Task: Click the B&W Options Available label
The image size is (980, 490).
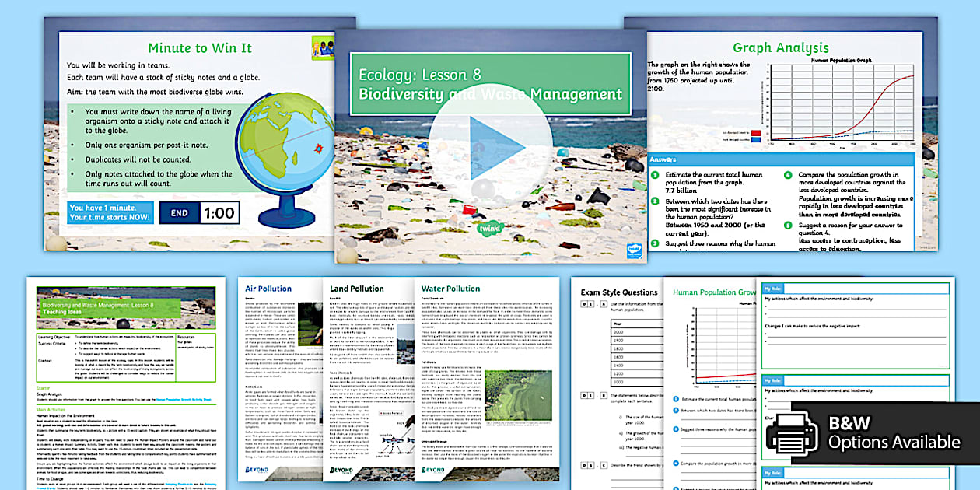Action: coord(894,433)
